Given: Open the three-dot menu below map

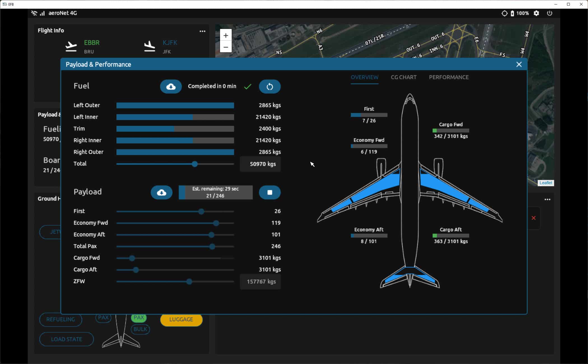Looking at the screenshot, I should click(547, 200).
